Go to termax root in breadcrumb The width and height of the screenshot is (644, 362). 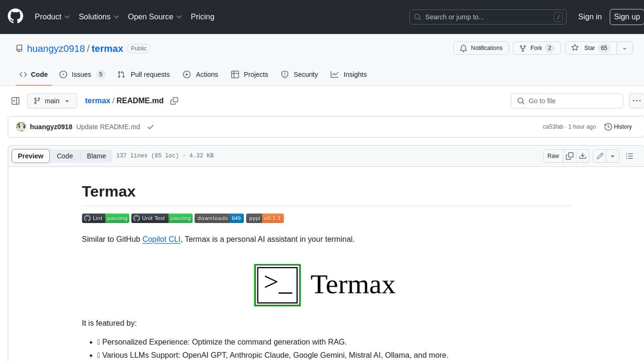98,100
